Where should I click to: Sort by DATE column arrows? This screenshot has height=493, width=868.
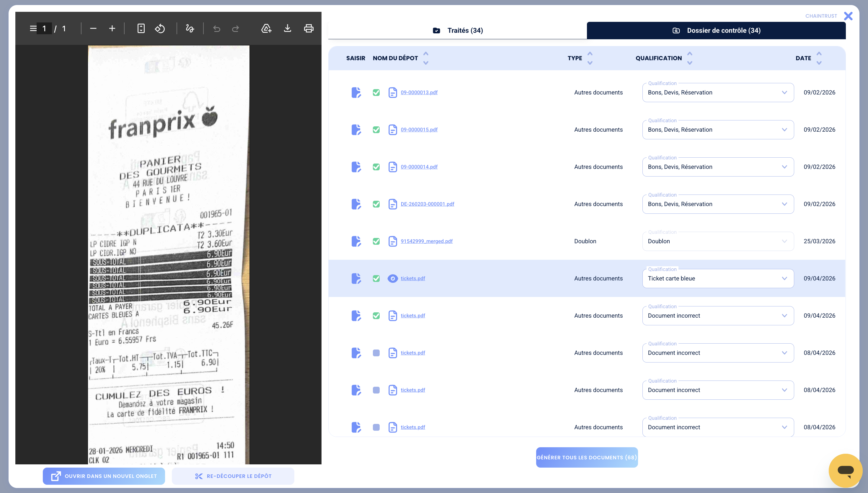coord(819,58)
